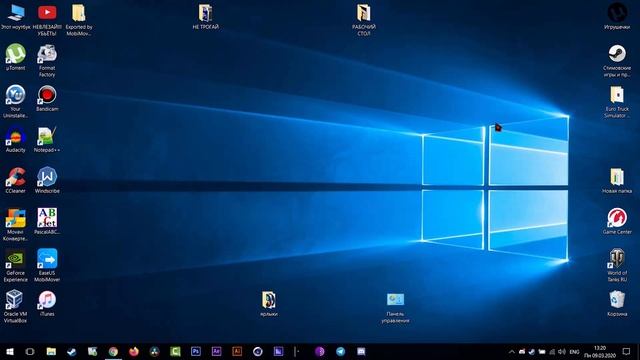This screenshot has width=640, height=360.
Task: Open Format Factory desktop icon
Action: 47,60
